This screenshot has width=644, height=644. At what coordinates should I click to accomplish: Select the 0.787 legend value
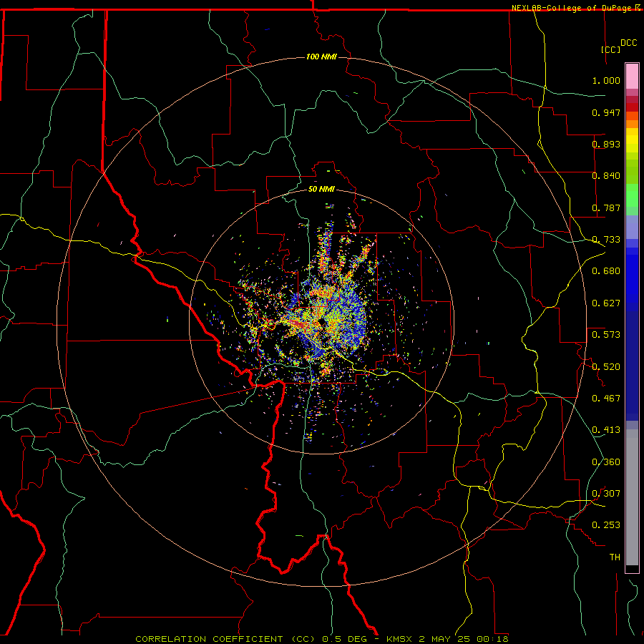(x=606, y=208)
